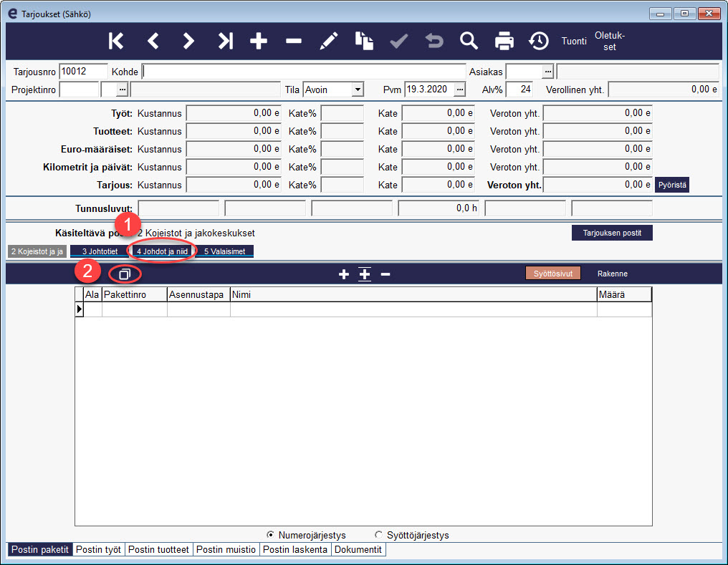Switch to 4 Johdot ja niid tab
Image resolution: width=728 pixels, height=565 pixels.
pos(162,251)
